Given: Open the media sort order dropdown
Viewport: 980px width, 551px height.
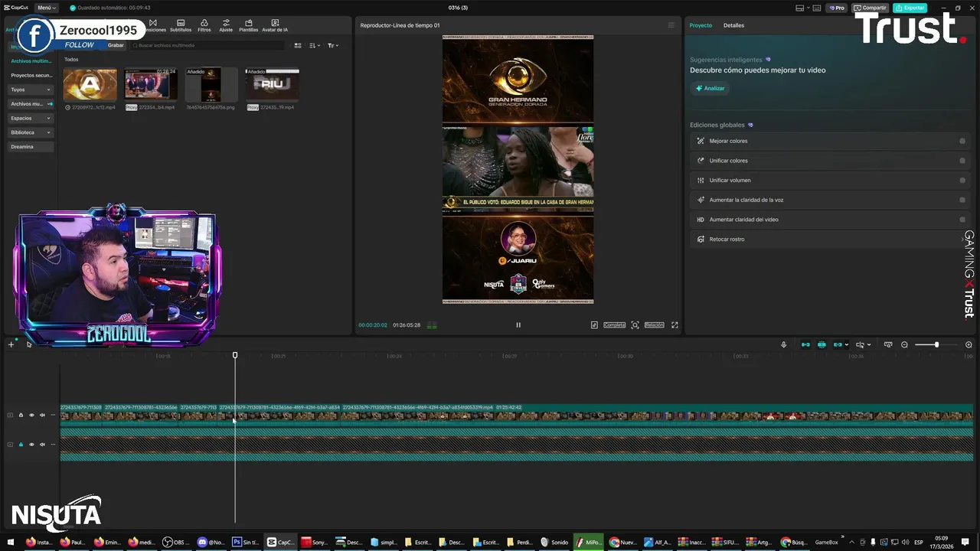Looking at the screenshot, I should tap(315, 45).
